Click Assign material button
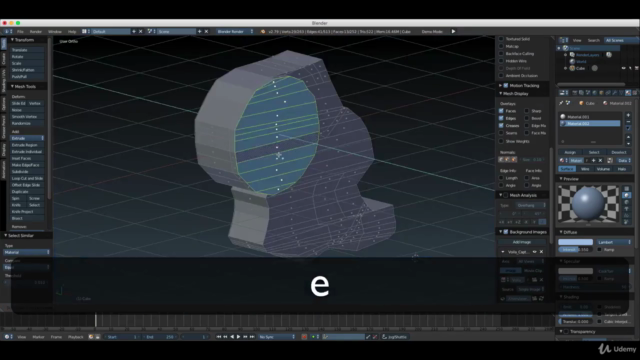 (x=570, y=152)
